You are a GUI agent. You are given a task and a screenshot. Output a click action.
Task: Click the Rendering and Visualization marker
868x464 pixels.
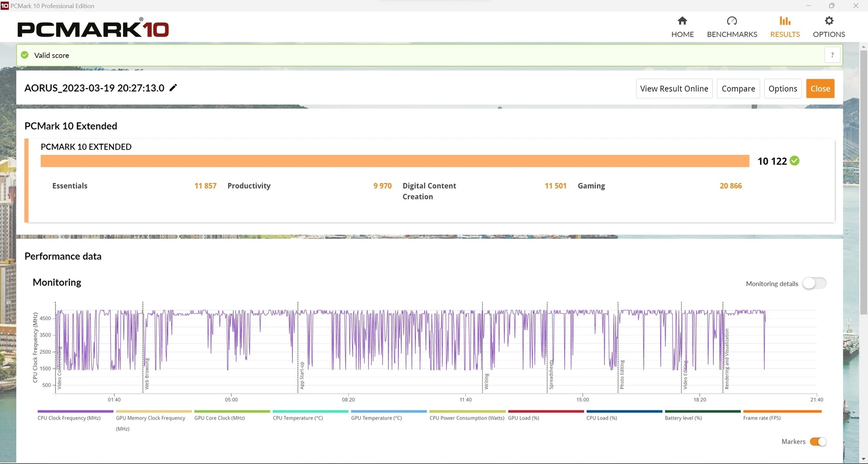727,359
